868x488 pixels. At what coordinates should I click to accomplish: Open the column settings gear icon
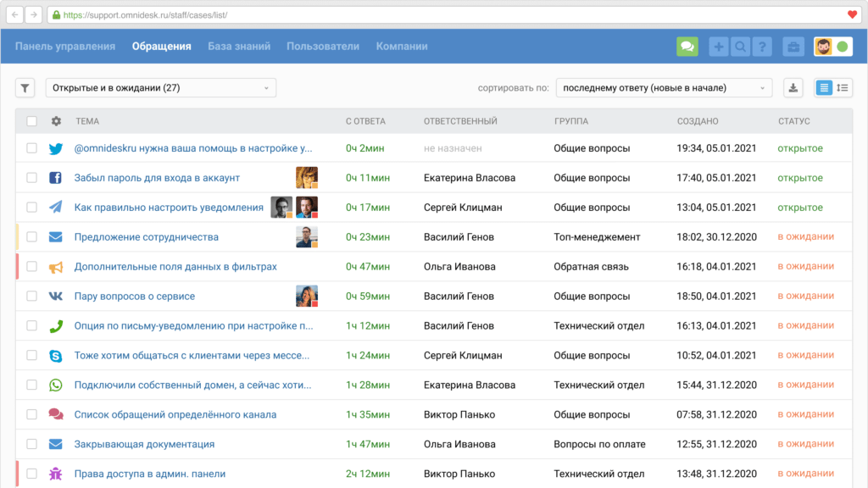point(56,121)
